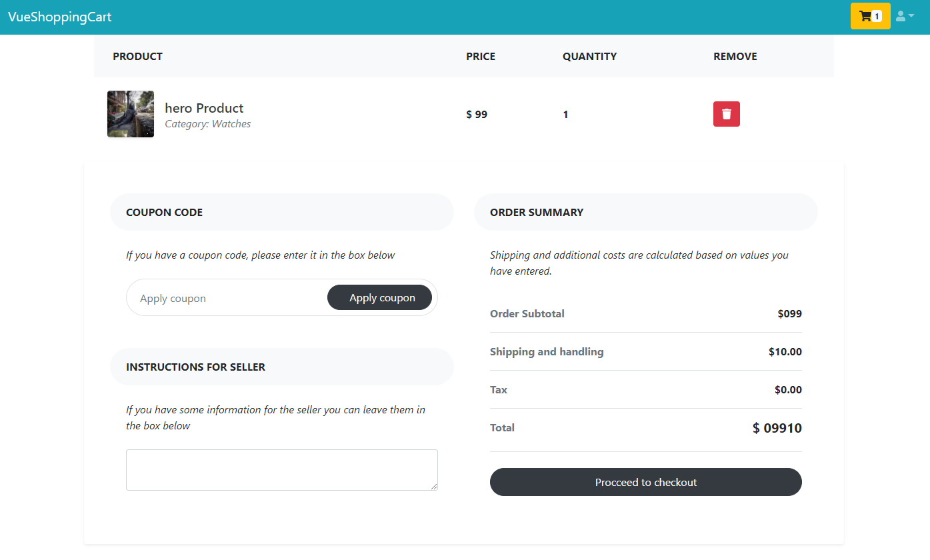Click the Total amount $ 09910
Screen dimensions: 930x560
(x=777, y=428)
